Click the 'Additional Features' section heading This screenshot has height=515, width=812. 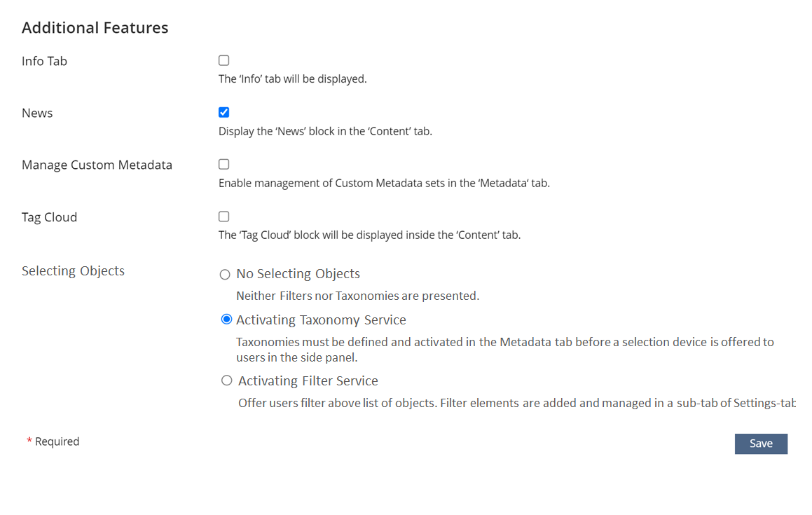point(95,28)
